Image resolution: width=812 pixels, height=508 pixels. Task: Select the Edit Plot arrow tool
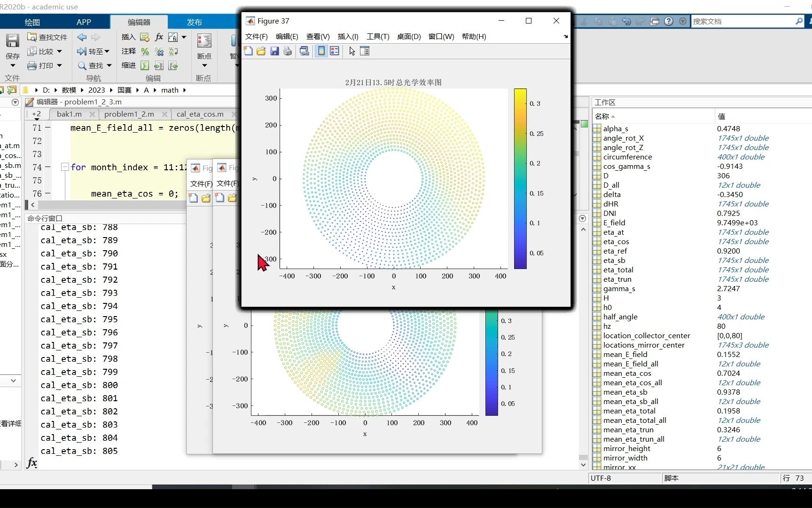pyautogui.click(x=352, y=51)
